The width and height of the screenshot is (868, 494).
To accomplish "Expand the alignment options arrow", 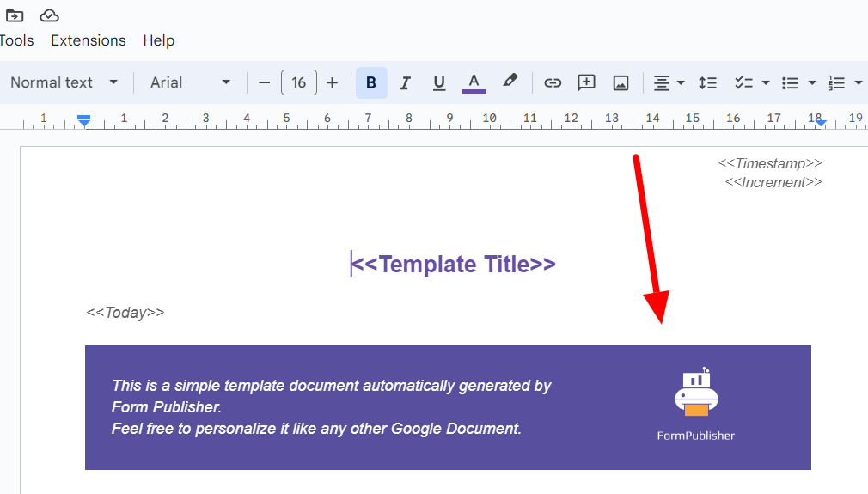I will pos(681,83).
